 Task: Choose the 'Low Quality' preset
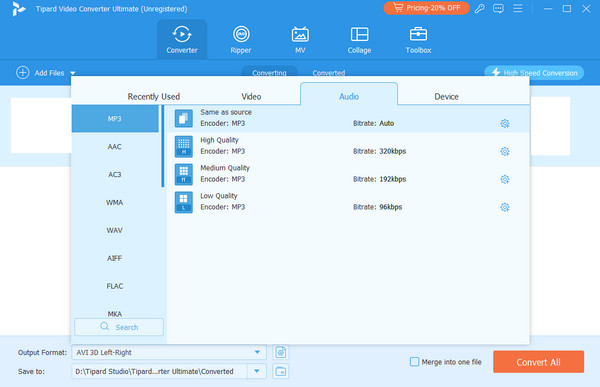349,202
